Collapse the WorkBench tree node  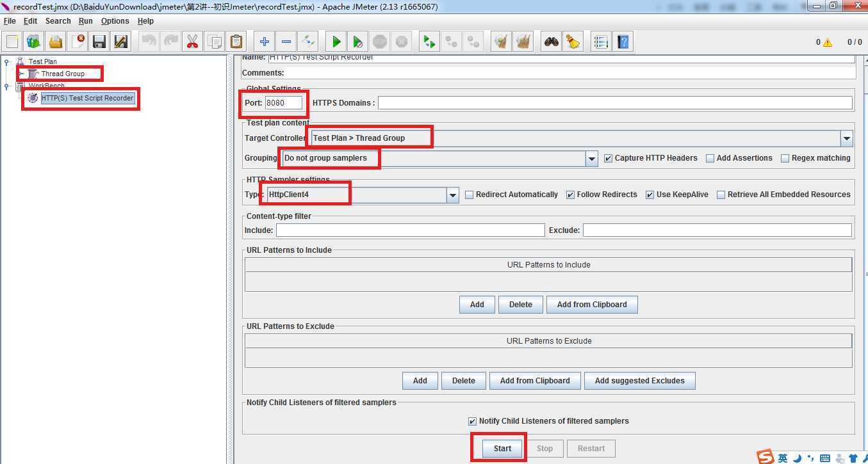(7, 86)
